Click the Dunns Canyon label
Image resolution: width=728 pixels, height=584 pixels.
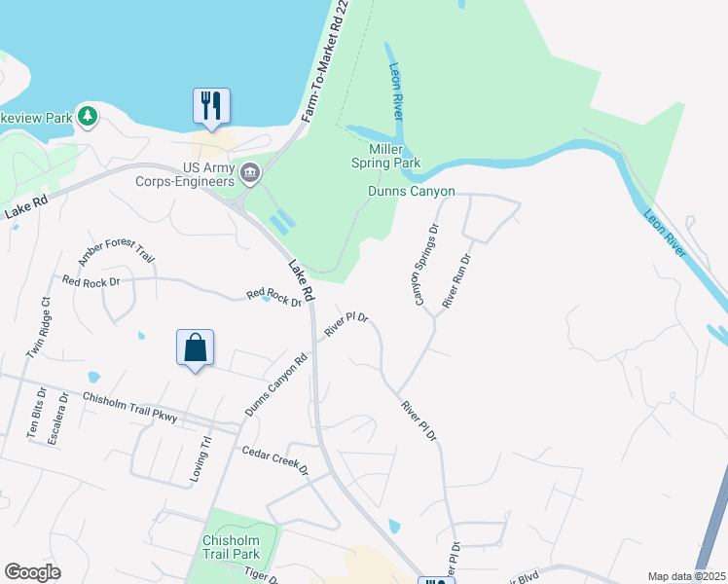412,191
